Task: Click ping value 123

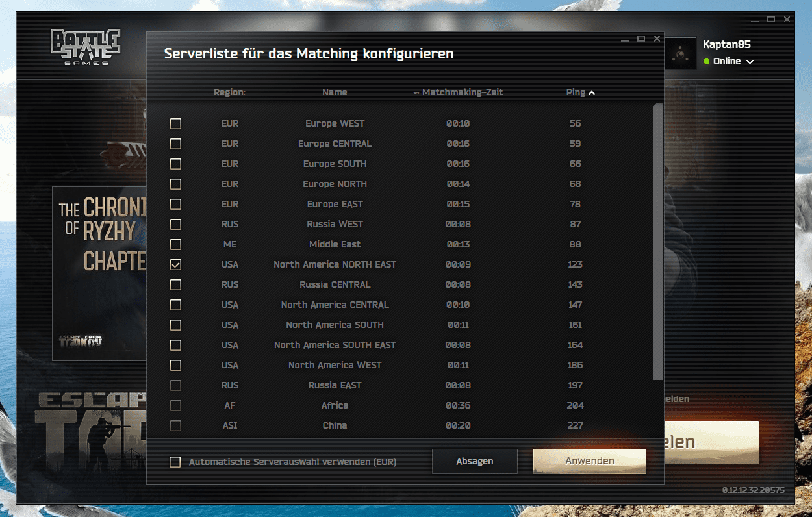Action: tap(575, 264)
